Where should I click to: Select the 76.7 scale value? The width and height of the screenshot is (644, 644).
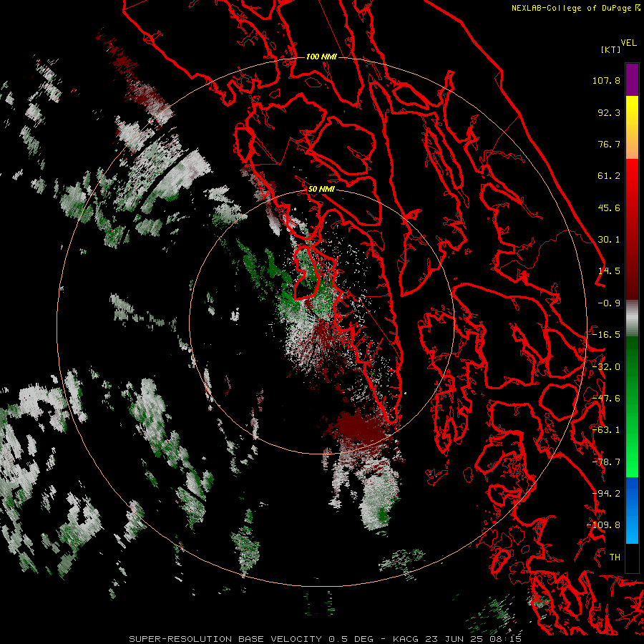coord(609,144)
